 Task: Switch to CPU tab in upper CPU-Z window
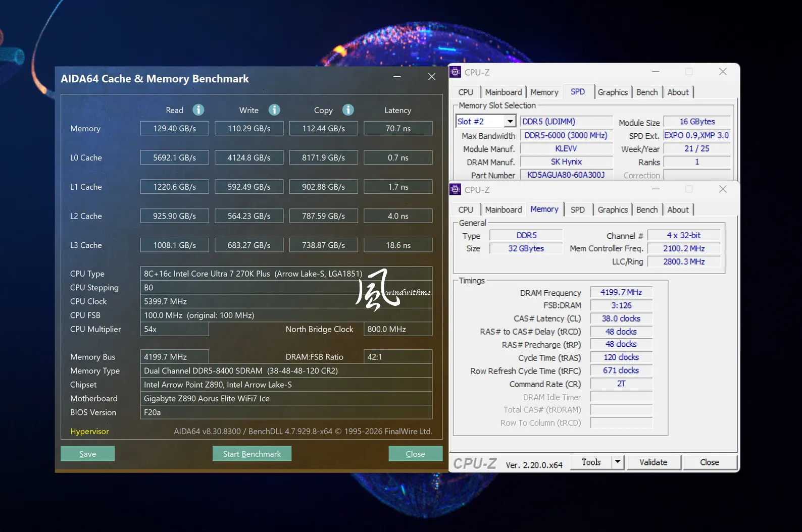click(x=466, y=92)
